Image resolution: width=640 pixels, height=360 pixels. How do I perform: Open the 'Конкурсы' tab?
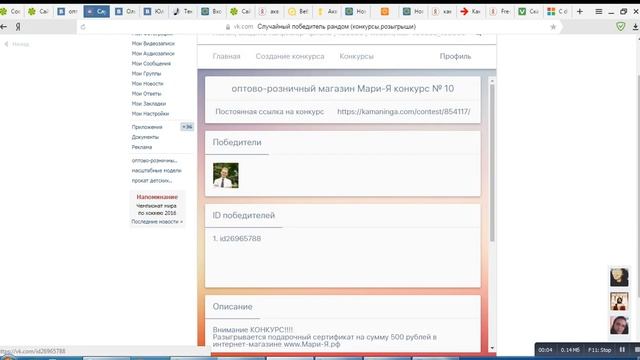356,56
